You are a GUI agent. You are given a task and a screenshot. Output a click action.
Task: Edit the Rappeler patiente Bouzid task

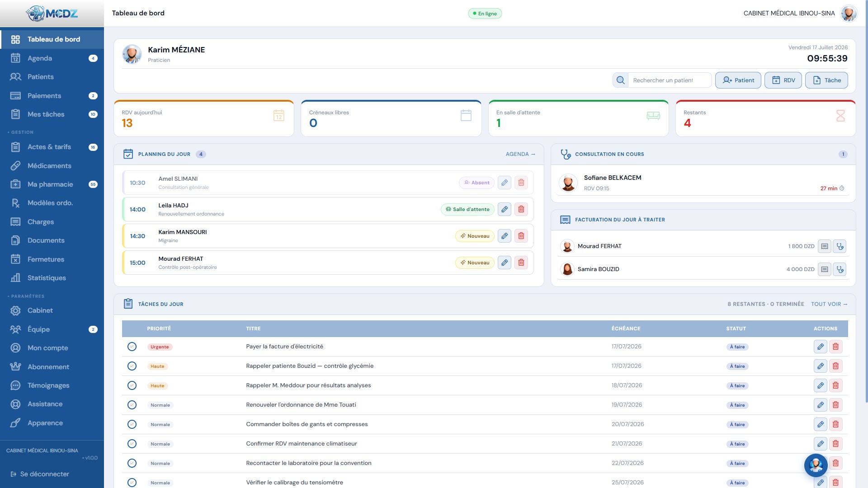821,366
